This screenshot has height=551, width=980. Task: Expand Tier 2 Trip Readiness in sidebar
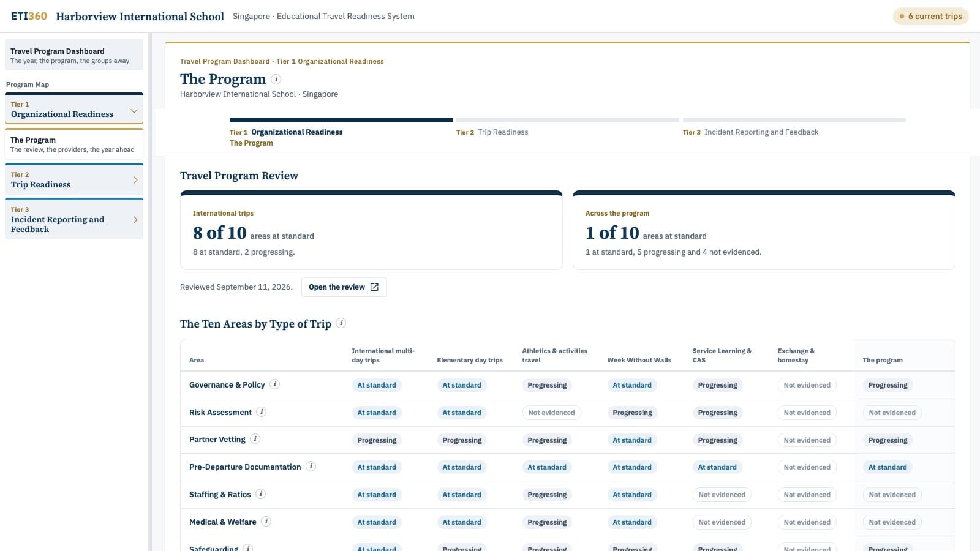[74, 180]
